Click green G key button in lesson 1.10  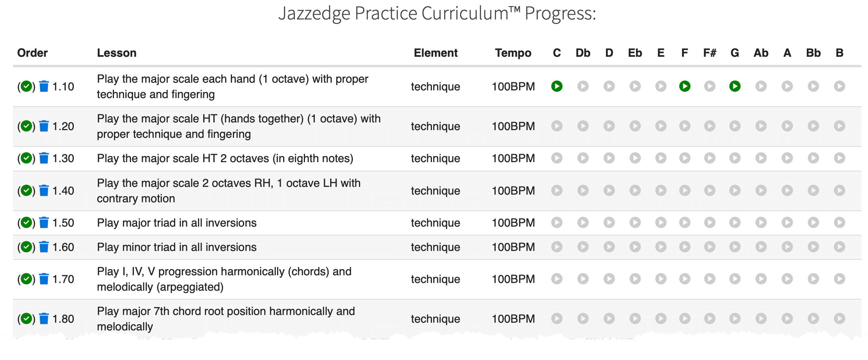pyautogui.click(x=735, y=86)
